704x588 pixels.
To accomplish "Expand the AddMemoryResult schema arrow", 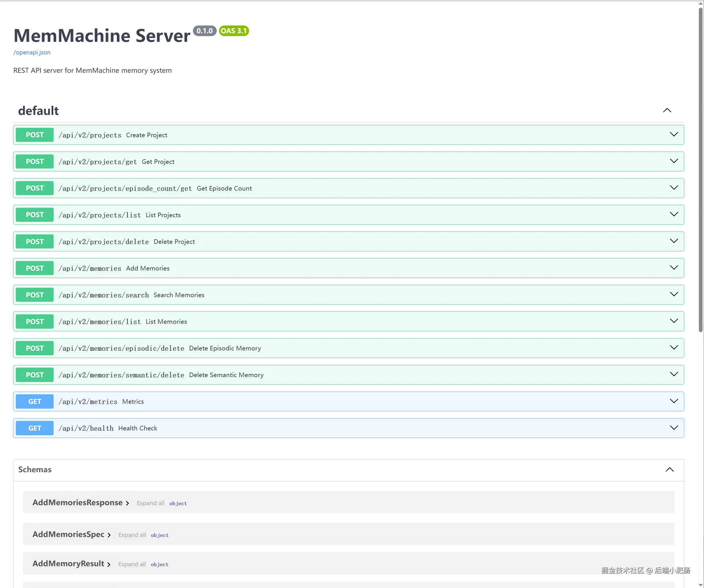I will click(x=109, y=565).
